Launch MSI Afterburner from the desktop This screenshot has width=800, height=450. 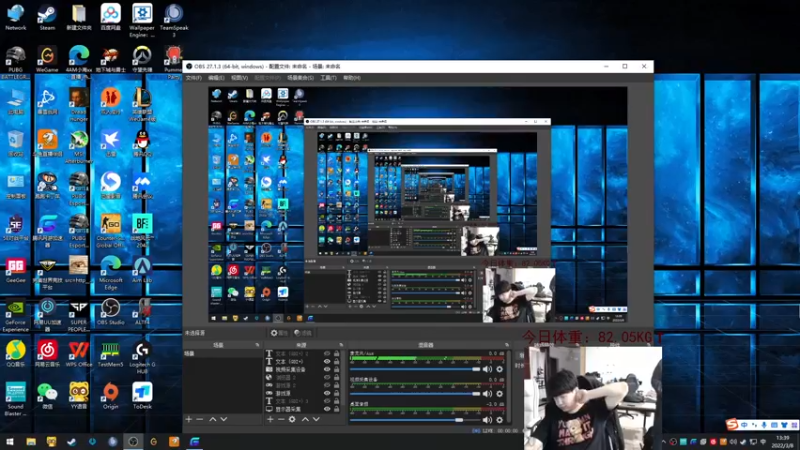(79, 147)
